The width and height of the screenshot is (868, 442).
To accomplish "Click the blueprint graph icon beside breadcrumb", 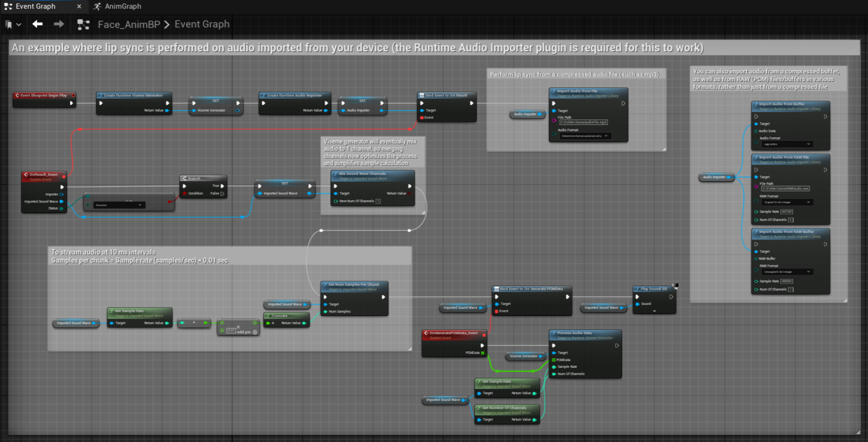I will (83, 24).
